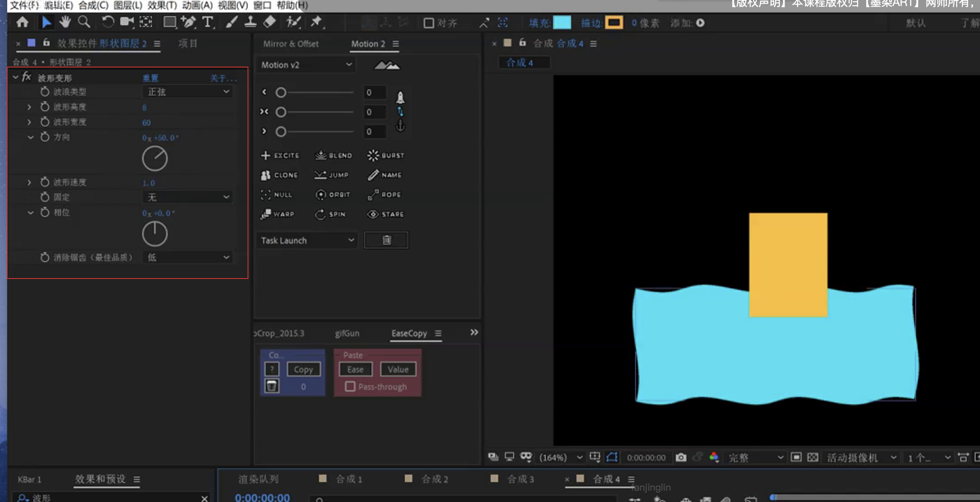Toggle the 波形宽度 stopwatch
The image size is (980, 502).
(45, 122)
